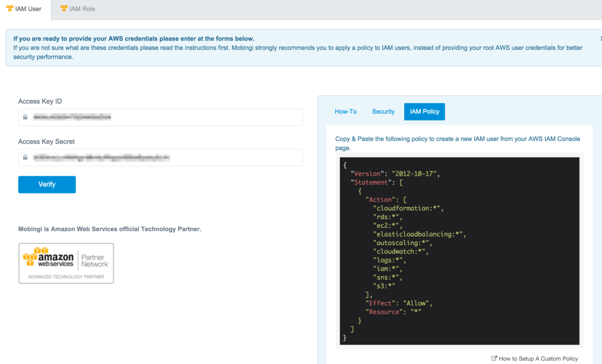Click the "logs:*" policy line
The image size is (602, 364).
[390, 260]
